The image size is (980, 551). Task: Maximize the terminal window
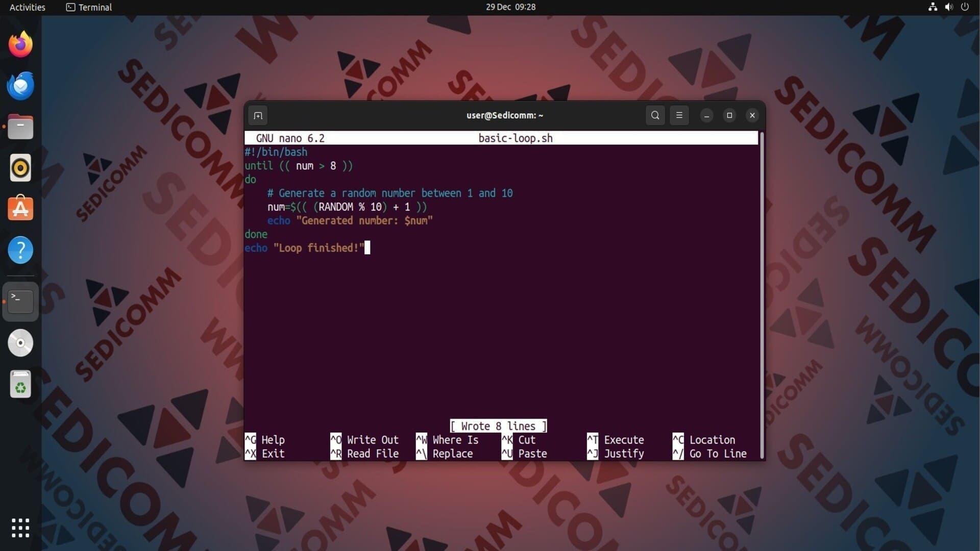coord(729,115)
